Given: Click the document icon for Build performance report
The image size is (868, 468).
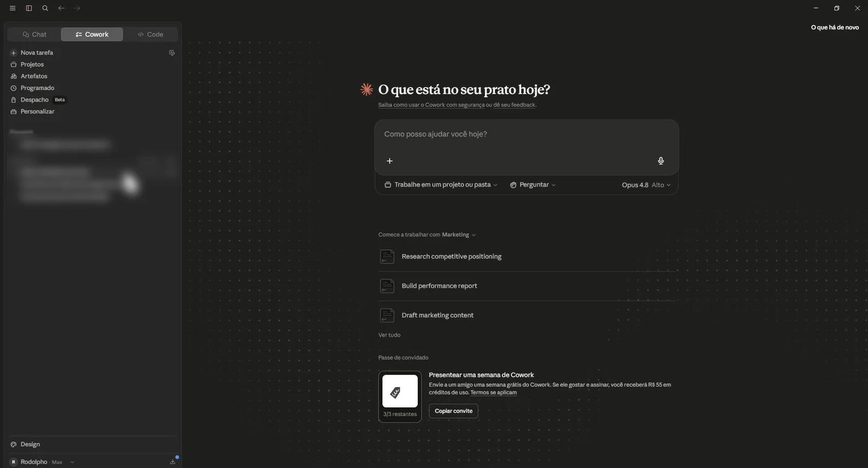Looking at the screenshot, I should click(387, 286).
